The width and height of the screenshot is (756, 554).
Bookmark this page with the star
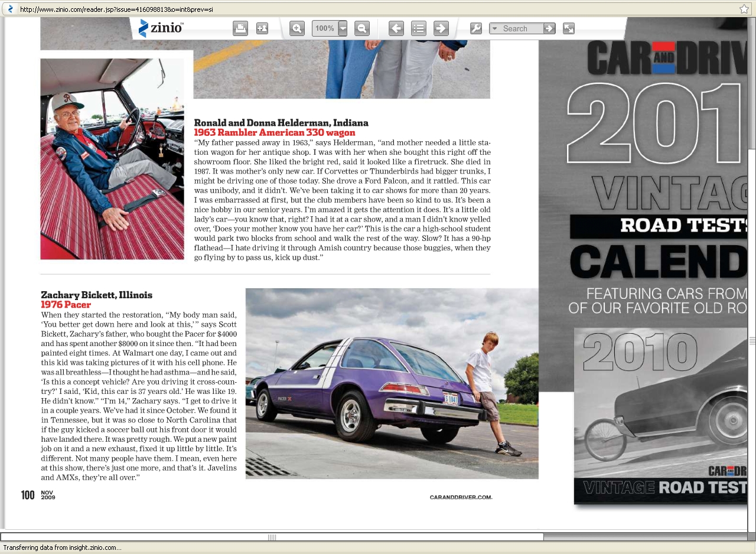tap(744, 9)
